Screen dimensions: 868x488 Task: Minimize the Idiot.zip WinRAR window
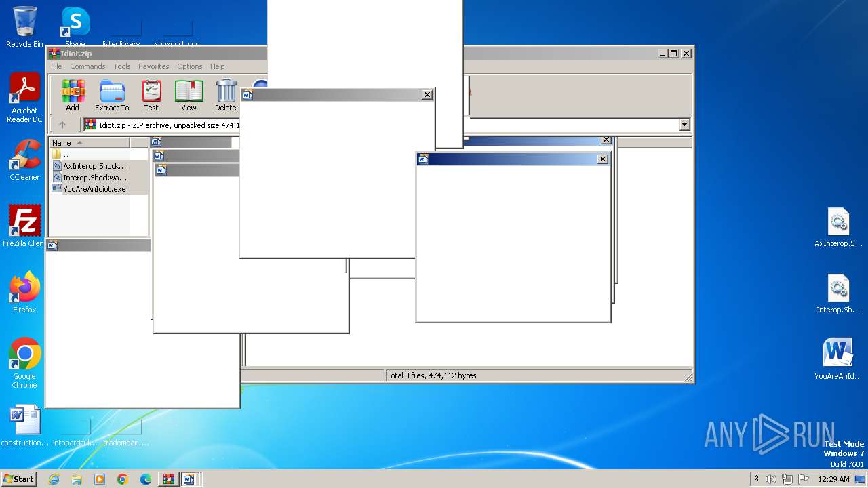[662, 53]
